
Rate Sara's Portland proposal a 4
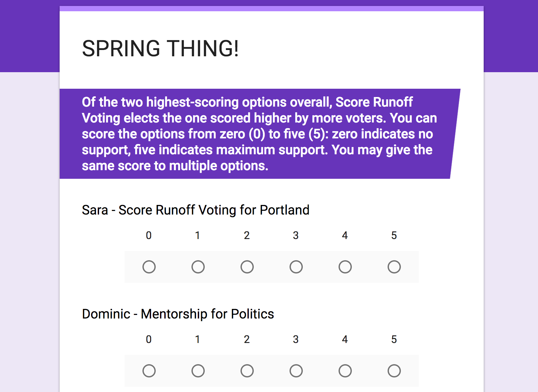click(x=345, y=267)
